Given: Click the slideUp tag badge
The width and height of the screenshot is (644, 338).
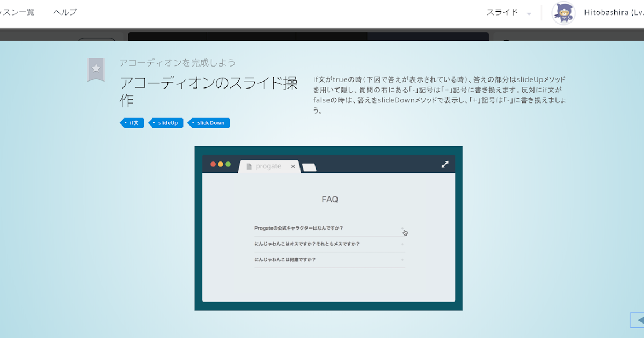Looking at the screenshot, I should point(166,123).
